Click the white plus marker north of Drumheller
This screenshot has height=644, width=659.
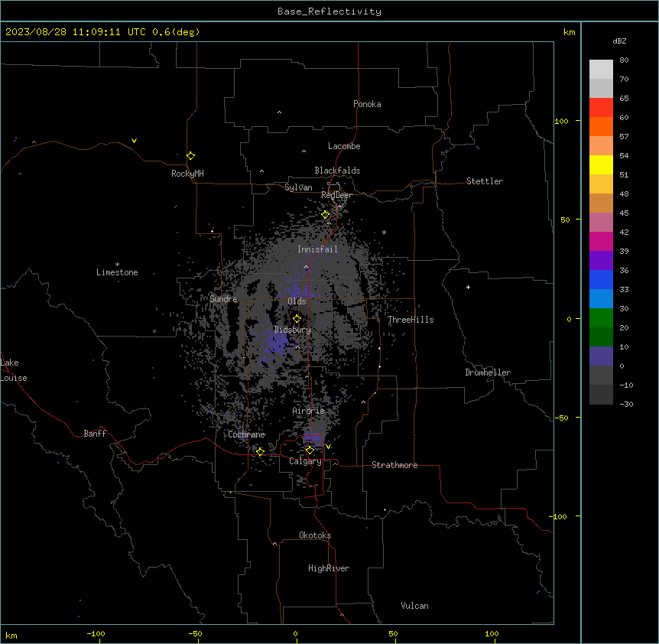point(468,287)
